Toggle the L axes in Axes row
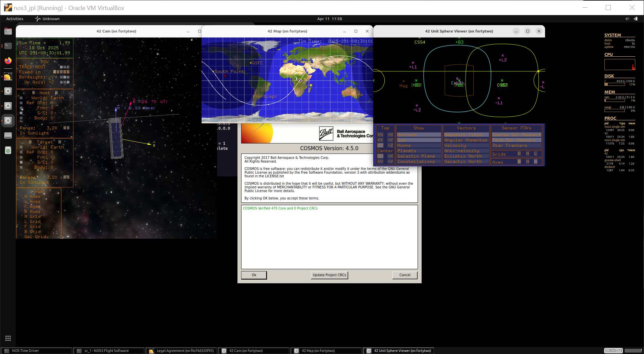This screenshot has width=644, height=354. (x=536, y=162)
